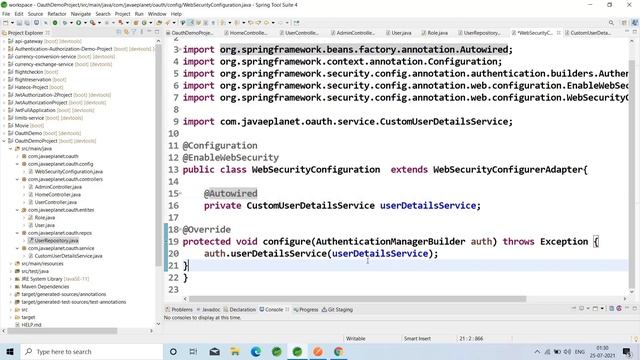Switch to the Spring perspective icon
This screenshot has width=640, height=360.
tap(635, 23)
